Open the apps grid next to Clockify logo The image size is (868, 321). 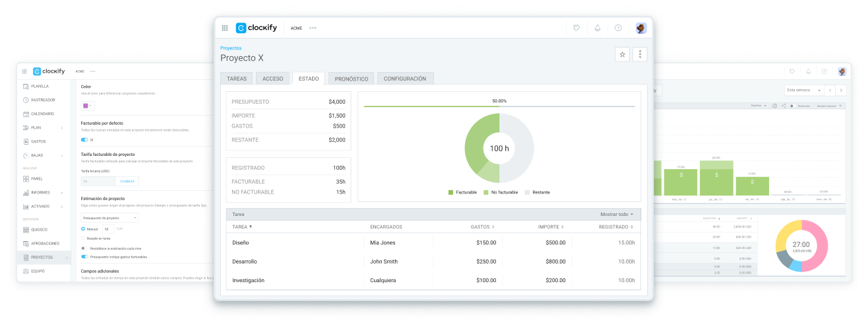tap(225, 28)
